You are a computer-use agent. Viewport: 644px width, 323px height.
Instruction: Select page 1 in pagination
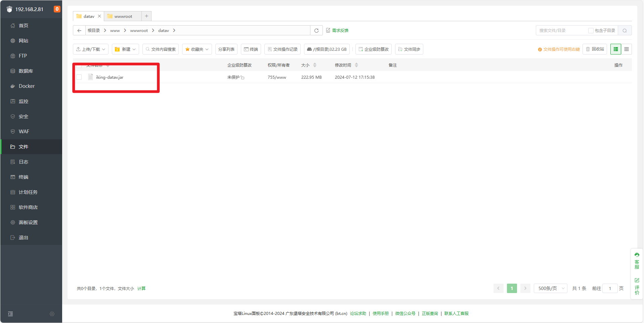[512, 288]
